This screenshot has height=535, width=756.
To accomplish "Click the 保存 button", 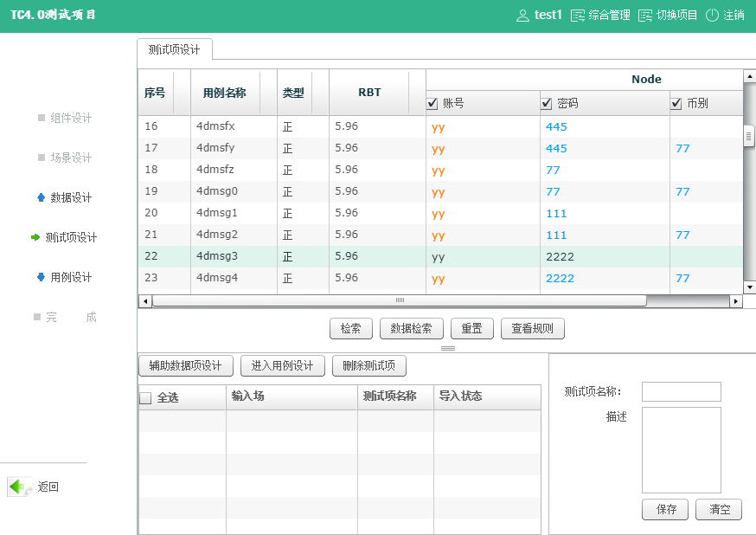I will (666, 509).
